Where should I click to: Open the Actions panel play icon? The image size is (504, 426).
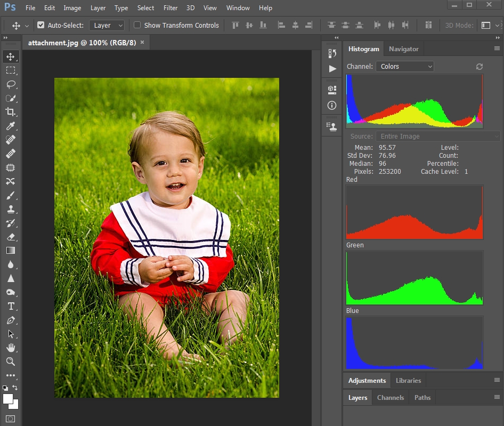(x=332, y=69)
